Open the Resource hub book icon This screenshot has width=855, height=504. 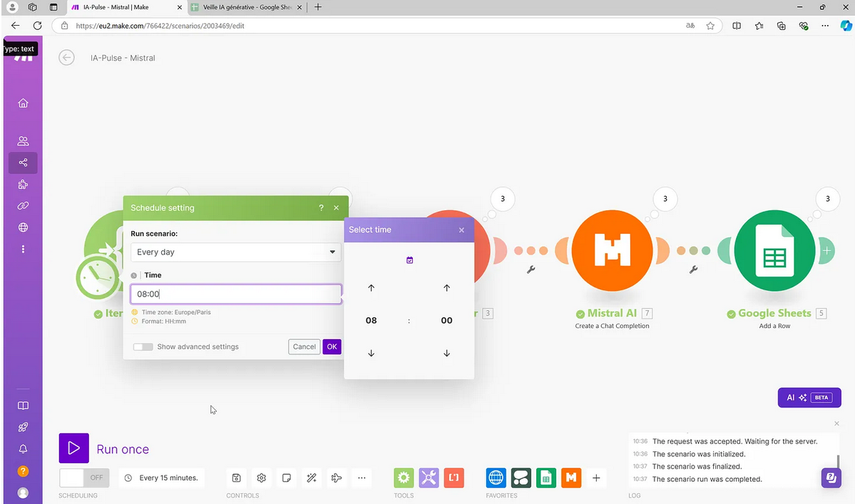pos(23,406)
